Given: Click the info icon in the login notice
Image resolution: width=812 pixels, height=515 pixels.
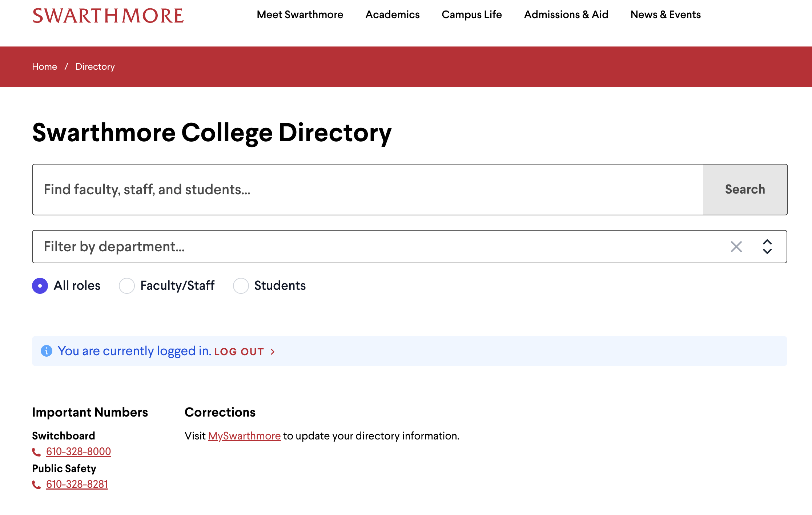Looking at the screenshot, I should pyautogui.click(x=46, y=351).
